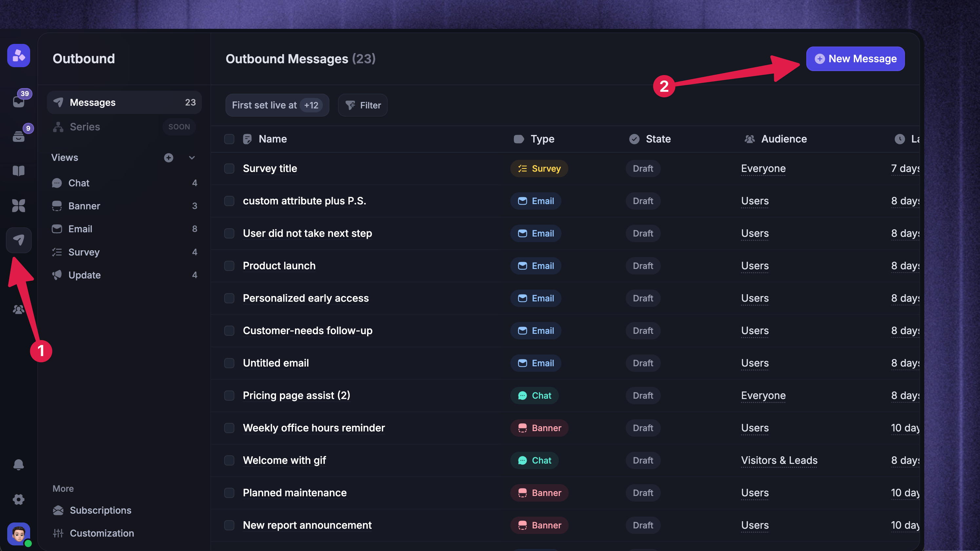980x551 pixels.
Task: Click the Email tag on Customer-needs follow-up
Action: [x=536, y=331]
